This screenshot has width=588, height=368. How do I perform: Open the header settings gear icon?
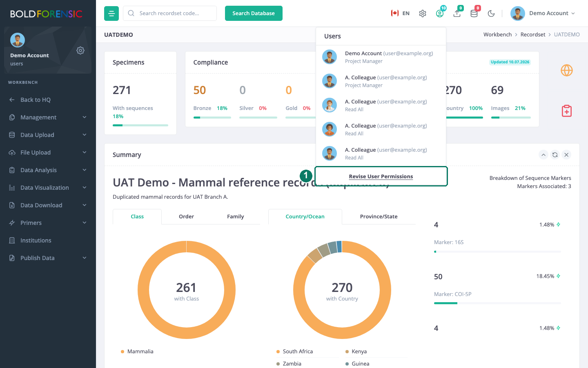423,13
